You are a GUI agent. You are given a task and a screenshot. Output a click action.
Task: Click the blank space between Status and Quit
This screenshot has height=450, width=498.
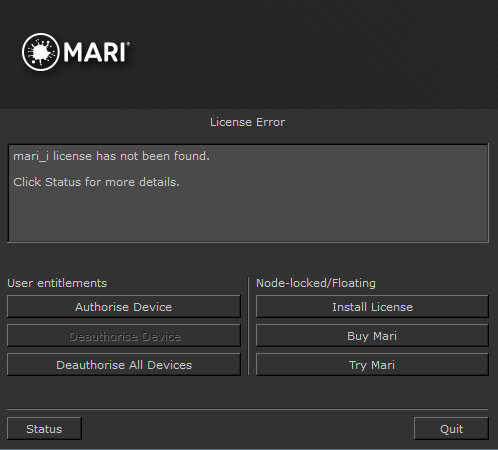click(x=247, y=429)
